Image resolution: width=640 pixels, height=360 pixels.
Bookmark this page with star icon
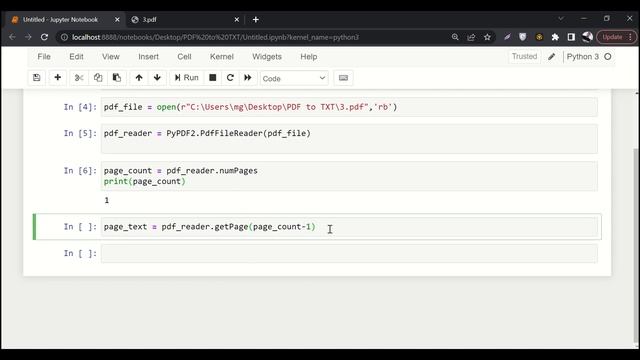coord(487,37)
